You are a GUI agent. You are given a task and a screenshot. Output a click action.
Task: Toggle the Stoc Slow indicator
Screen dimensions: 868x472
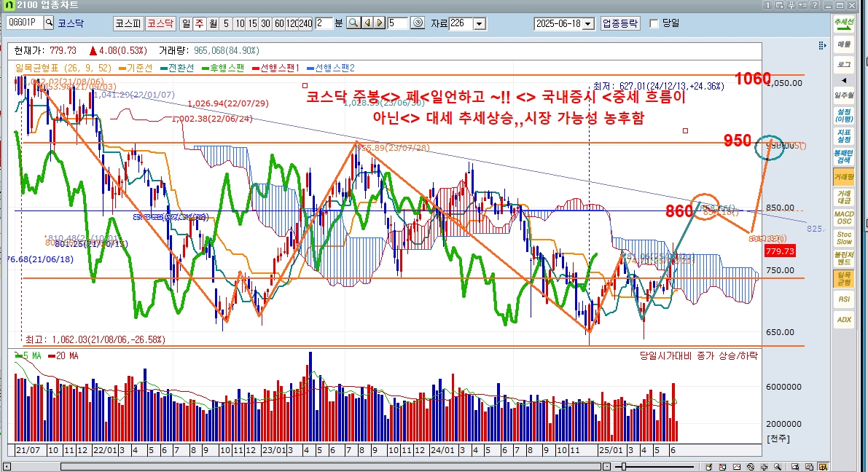tap(844, 238)
